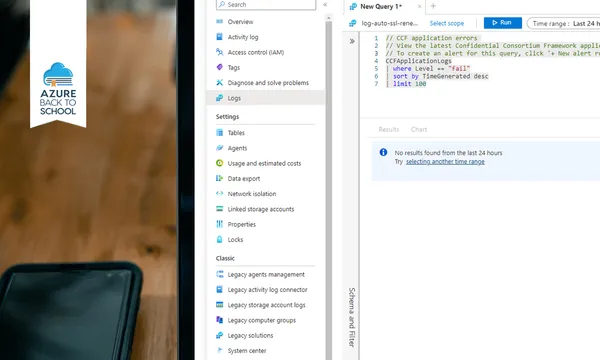
Task: Open Tables under Settings
Action: [x=236, y=133]
